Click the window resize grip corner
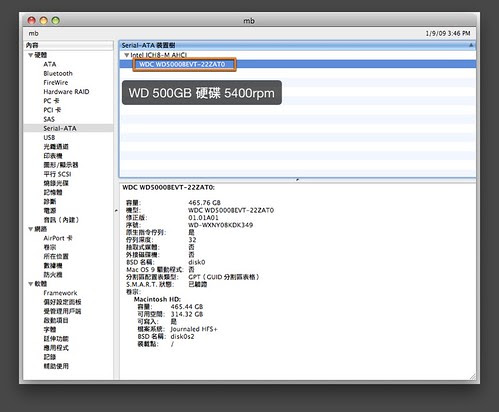 click(472, 376)
